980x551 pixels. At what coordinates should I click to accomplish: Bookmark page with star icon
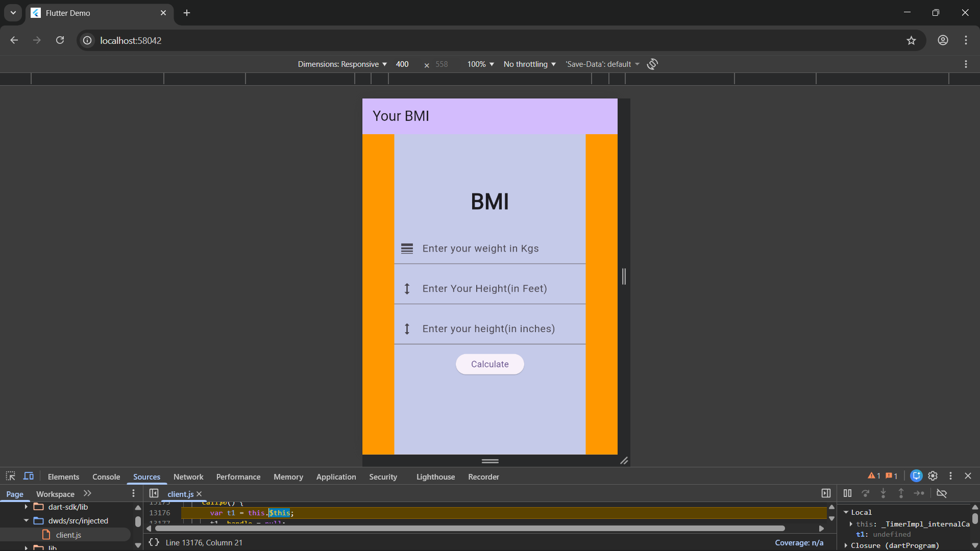[911, 40]
